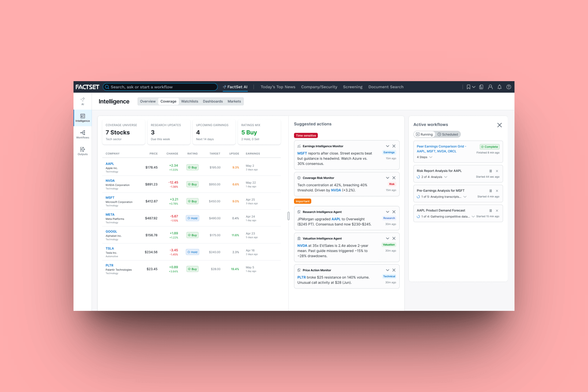Expand the Earnings Intelligence Monitor card
This screenshot has height=392, width=588.
[x=387, y=146]
